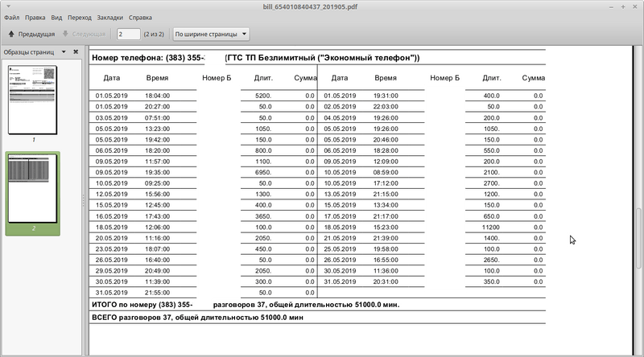Click the 'ИТОГО по номеру' summary line

coord(246,305)
